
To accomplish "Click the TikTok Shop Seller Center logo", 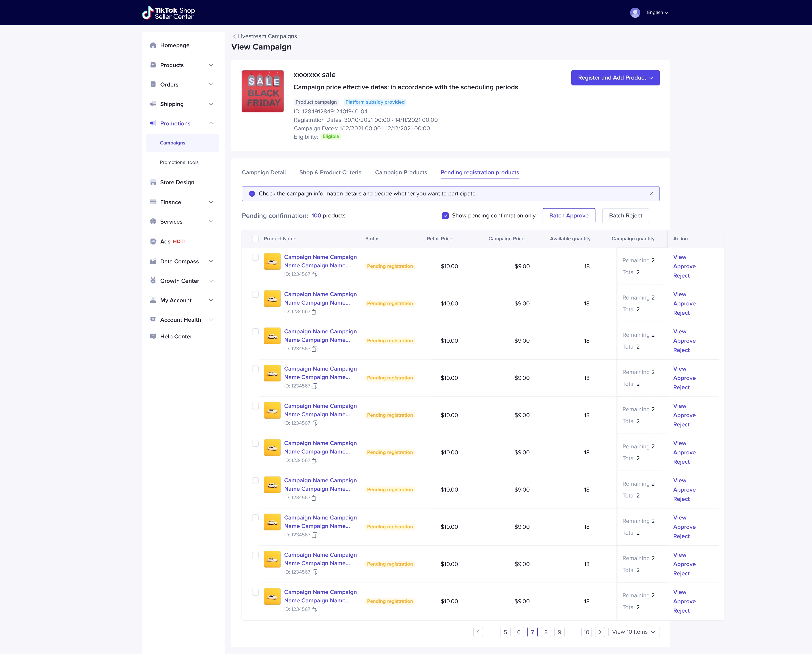I will (x=169, y=13).
